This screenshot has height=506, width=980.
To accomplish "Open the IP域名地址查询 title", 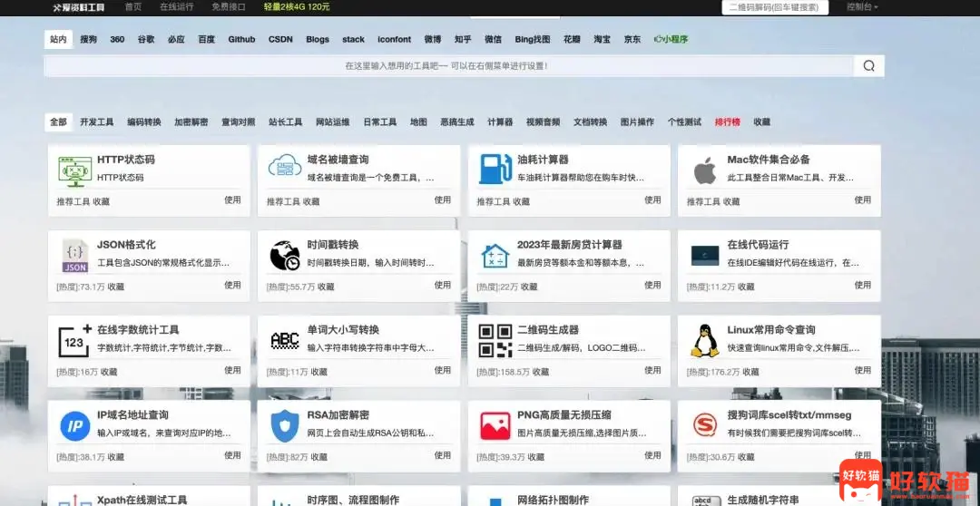I will coord(132,414).
